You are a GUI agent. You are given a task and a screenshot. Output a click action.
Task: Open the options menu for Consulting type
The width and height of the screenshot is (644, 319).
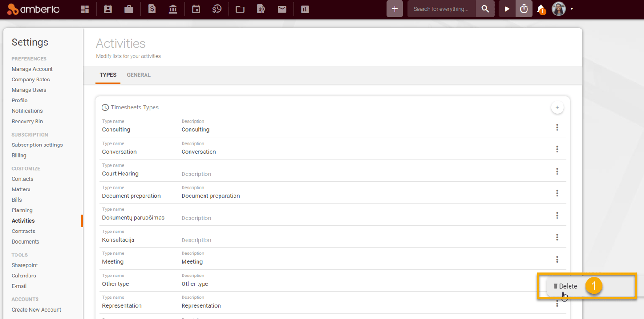557,127
